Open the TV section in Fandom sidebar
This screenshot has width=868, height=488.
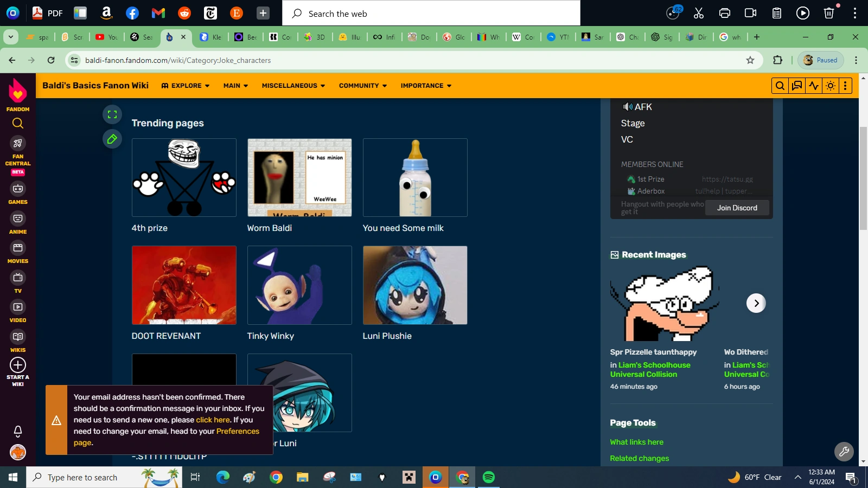[18, 282]
